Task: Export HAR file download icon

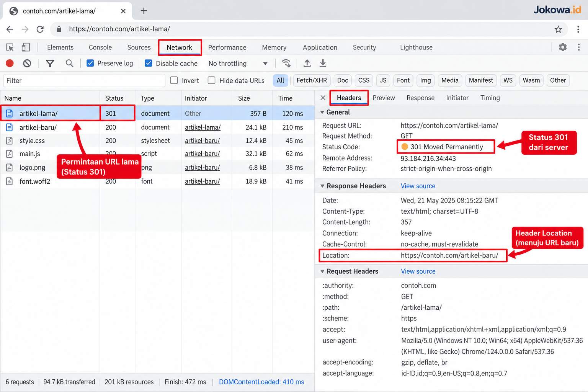Action: (323, 63)
